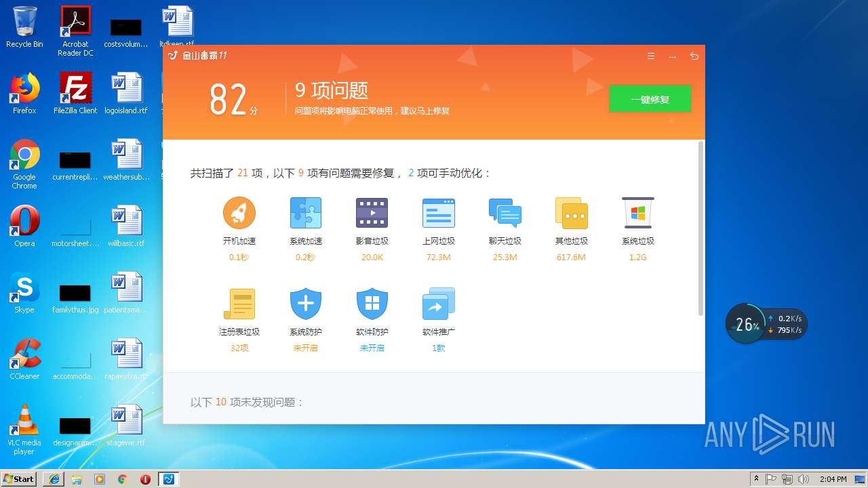Open the Google Chrome desktop shortcut
Image resolution: width=868 pixels, height=488 pixels.
(x=24, y=164)
